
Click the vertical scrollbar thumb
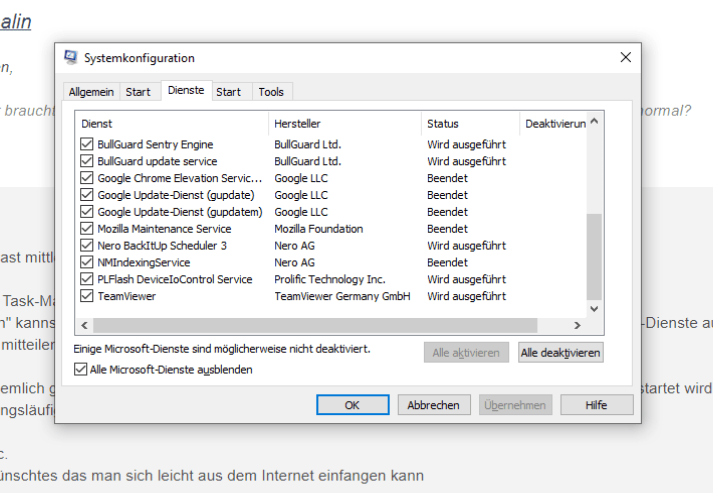[594, 257]
